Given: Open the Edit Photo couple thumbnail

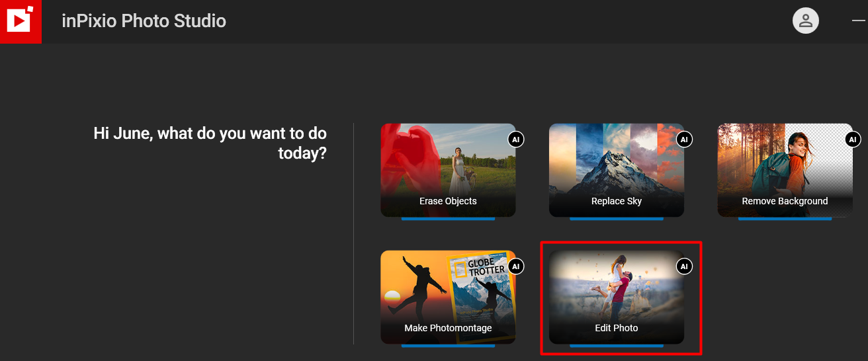Looking at the screenshot, I should click(x=617, y=297).
